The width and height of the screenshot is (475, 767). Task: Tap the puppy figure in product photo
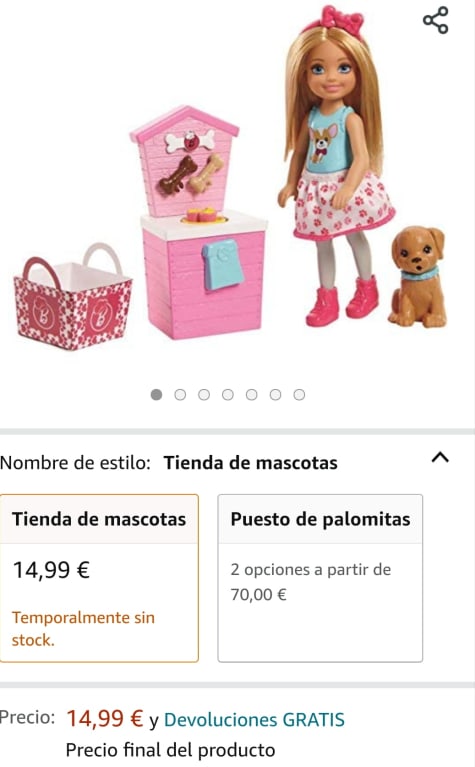point(419,276)
